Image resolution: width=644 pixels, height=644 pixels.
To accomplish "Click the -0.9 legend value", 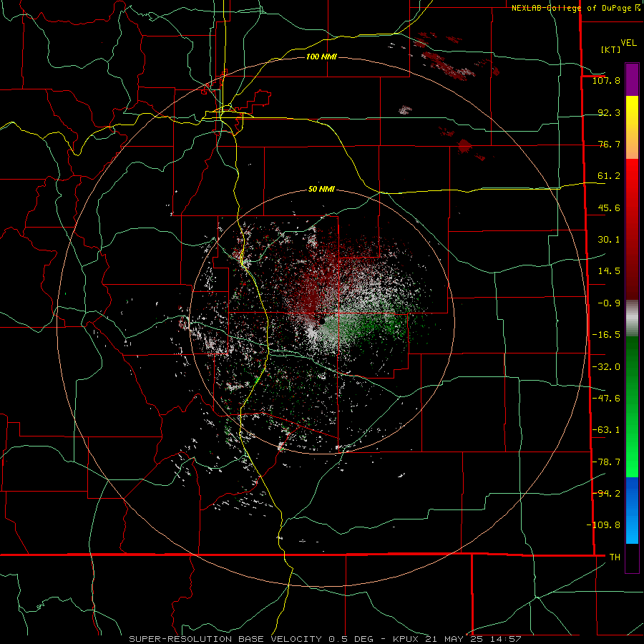I will click(x=609, y=303).
